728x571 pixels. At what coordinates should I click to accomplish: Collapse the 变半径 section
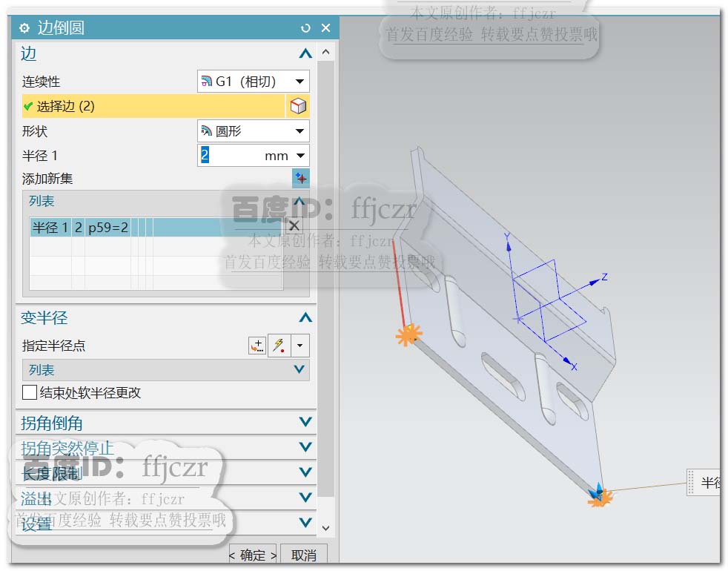click(x=305, y=318)
